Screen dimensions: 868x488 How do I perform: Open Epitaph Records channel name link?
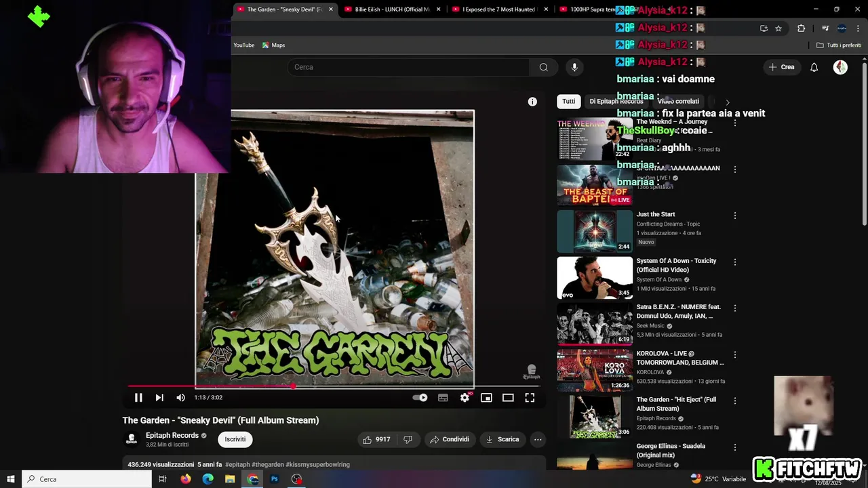172,435
